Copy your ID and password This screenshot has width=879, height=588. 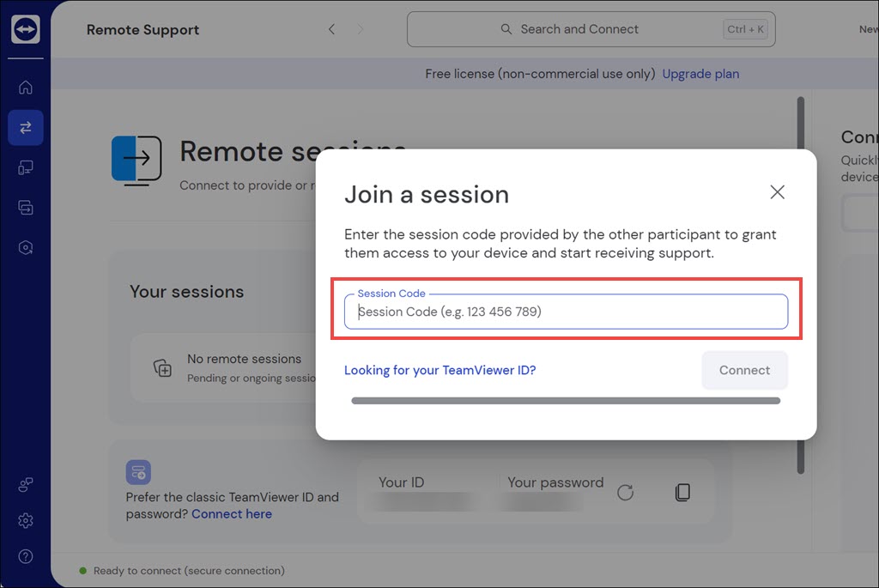[682, 492]
